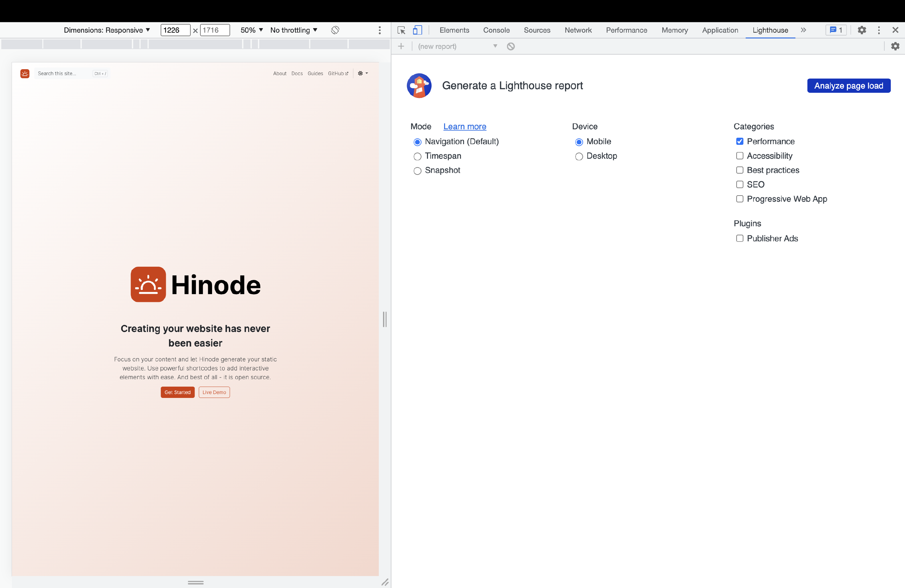Click the clear all reports icon

(511, 47)
